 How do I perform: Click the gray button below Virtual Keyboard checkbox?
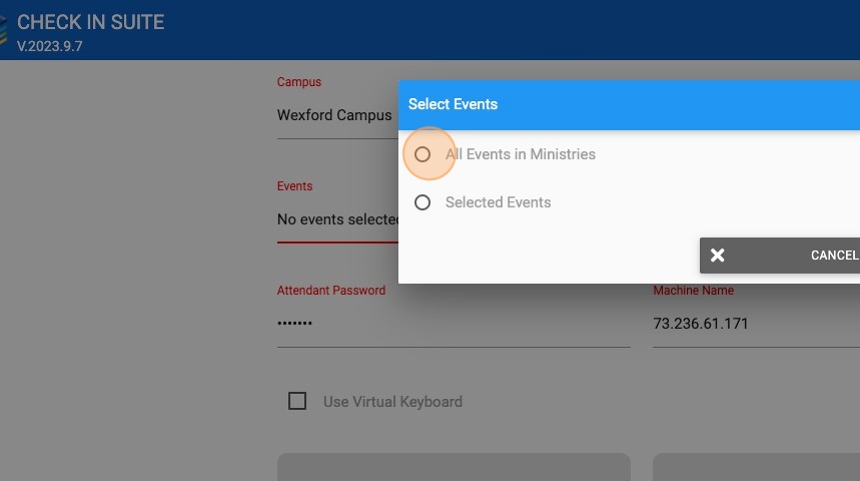(453, 467)
